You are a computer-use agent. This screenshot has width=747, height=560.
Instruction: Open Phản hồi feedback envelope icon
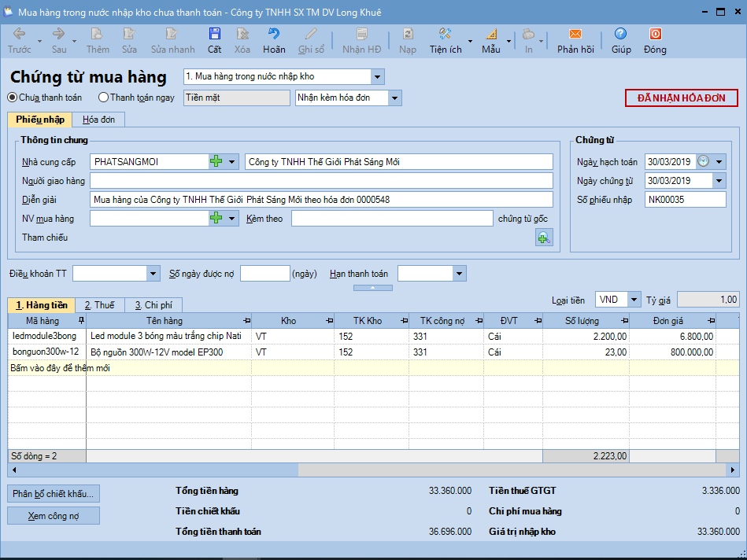(x=575, y=35)
